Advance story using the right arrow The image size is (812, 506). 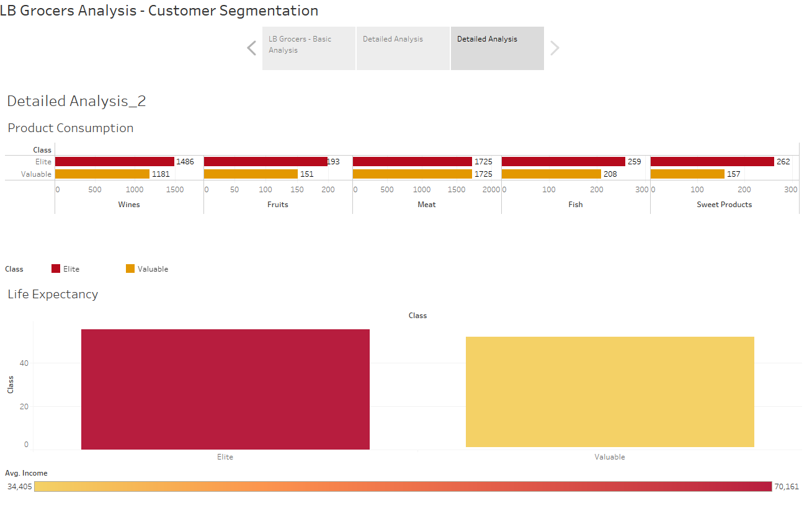[555, 48]
